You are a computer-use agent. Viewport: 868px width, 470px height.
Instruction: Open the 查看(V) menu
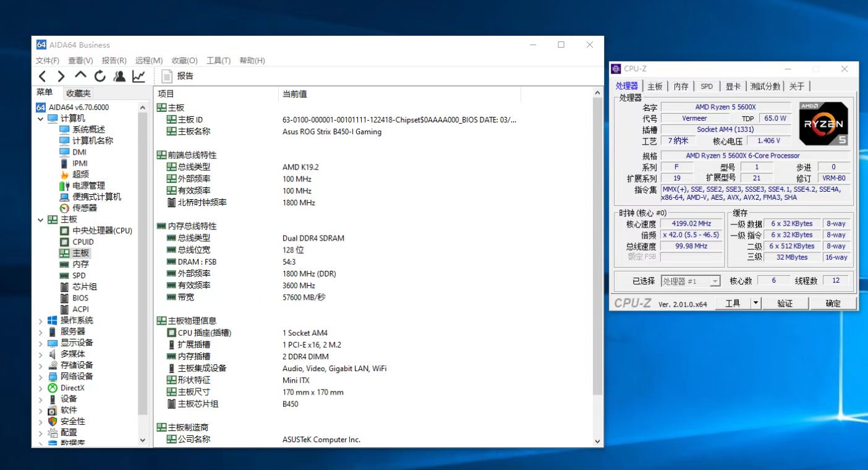(x=80, y=61)
